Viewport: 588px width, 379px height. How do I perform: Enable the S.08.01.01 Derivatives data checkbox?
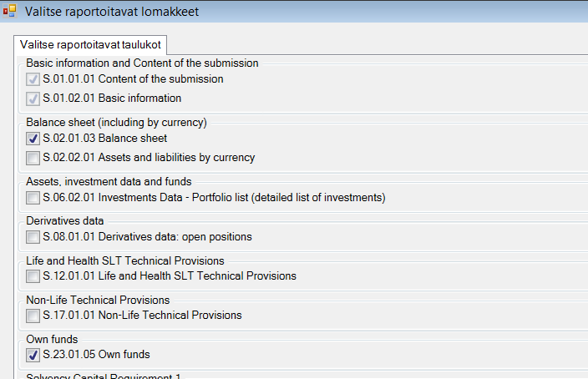(x=33, y=237)
